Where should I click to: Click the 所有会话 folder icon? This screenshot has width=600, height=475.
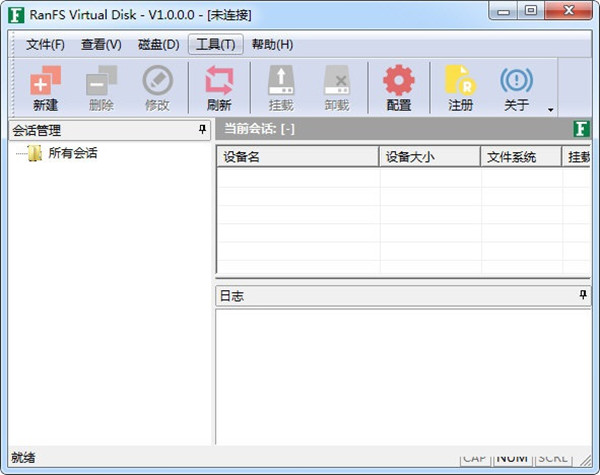pos(35,153)
